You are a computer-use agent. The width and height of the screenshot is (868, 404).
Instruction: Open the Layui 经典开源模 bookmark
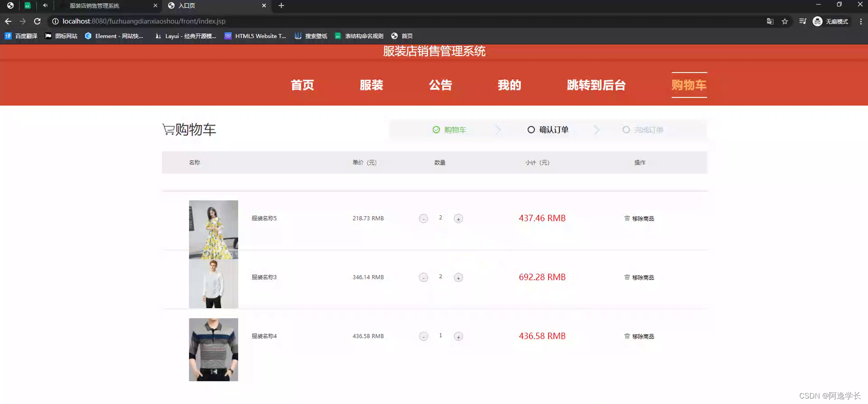pos(185,36)
